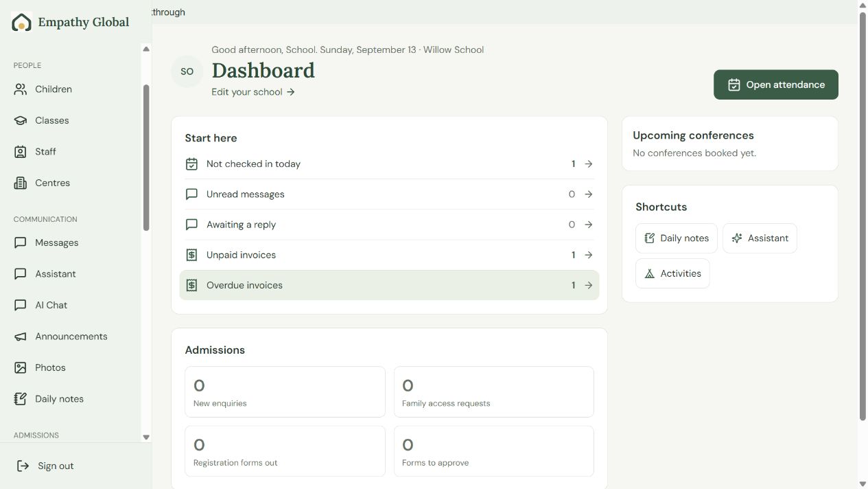Viewport: 868px width, 489px height.
Task: Click the Open attendance button
Action: (776, 84)
